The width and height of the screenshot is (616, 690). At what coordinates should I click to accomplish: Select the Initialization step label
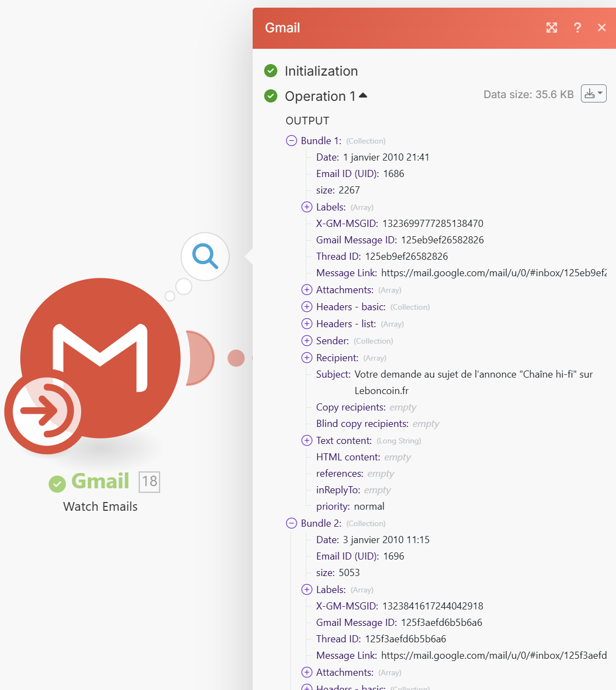pyautogui.click(x=321, y=71)
